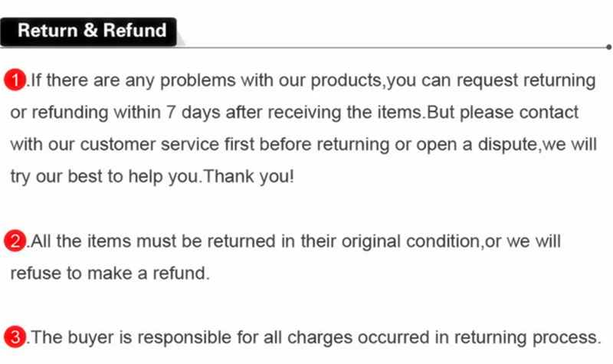Click the red number 2 circle icon

click(x=15, y=241)
